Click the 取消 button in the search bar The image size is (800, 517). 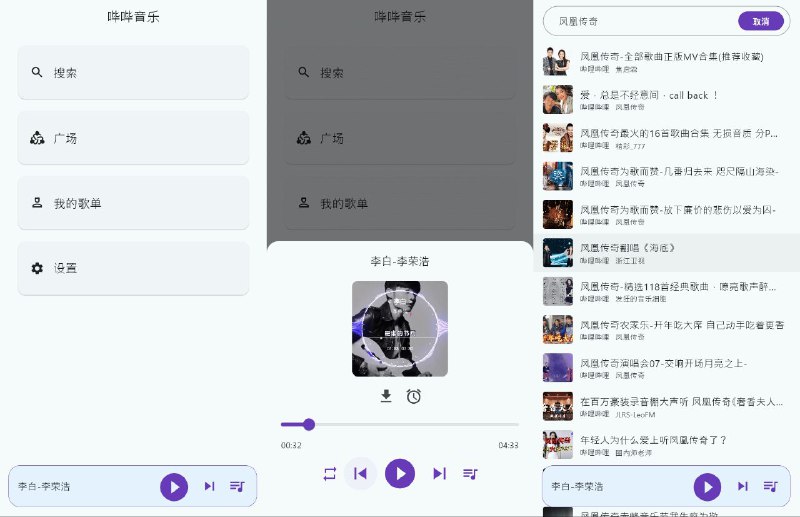(x=761, y=21)
